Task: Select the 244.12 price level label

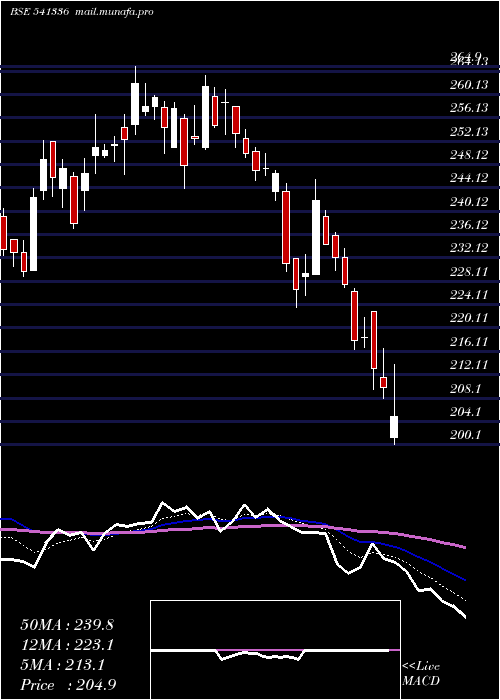Action: pos(469,178)
